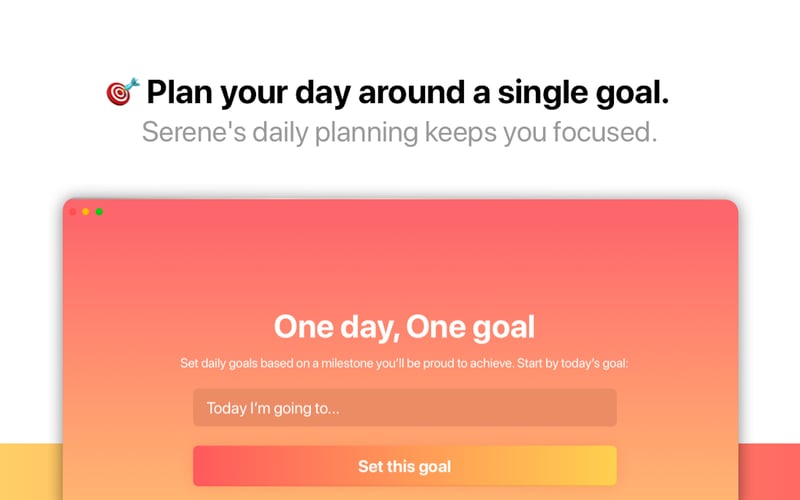The width and height of the screenshot is (800, 500).
Task: Click the dart target emoji icon
Action: tap(123, 93)
